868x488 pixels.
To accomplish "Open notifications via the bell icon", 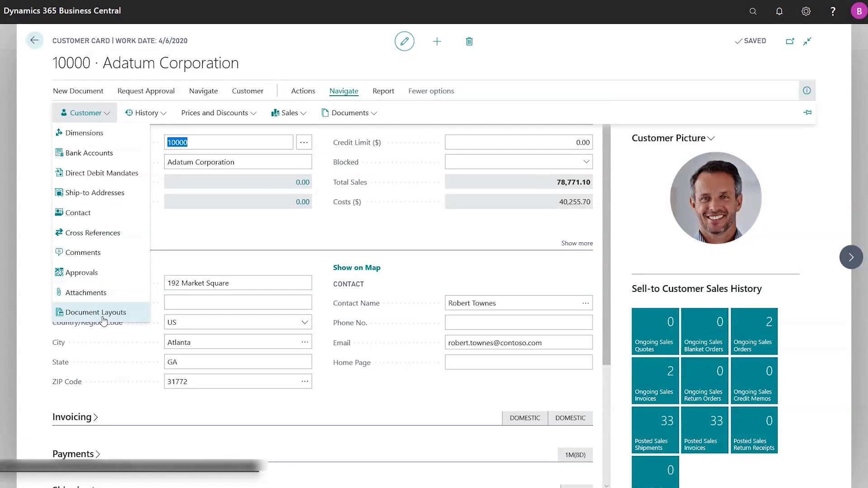I will 779,11.
